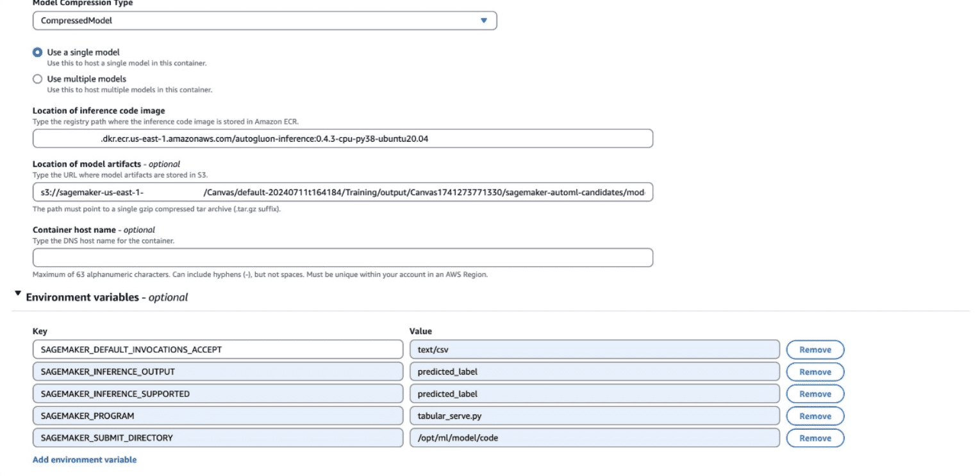Click the text/csv value field

pos(594,349)
